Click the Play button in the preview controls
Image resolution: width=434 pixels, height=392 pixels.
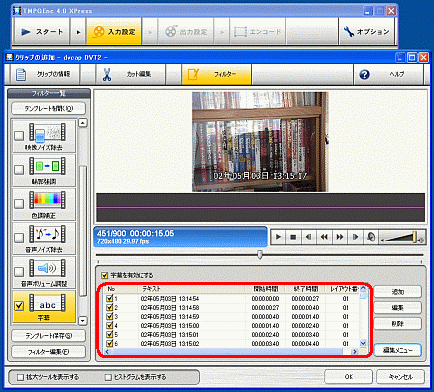pyautogui.click(x=278, y=237)
